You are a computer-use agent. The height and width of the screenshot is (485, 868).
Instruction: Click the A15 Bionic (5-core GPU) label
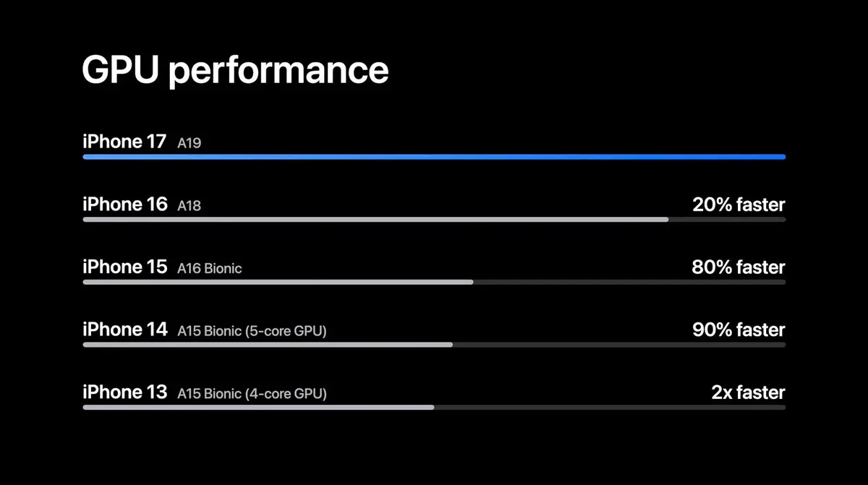click(x=252, y=331)
